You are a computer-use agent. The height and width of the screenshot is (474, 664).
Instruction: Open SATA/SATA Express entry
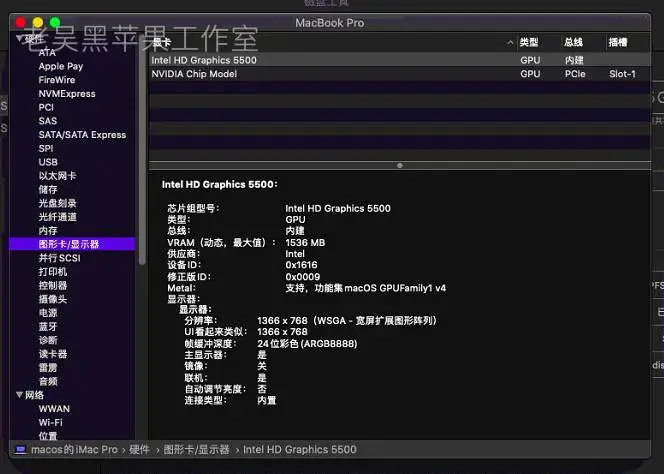click(82, 135)
